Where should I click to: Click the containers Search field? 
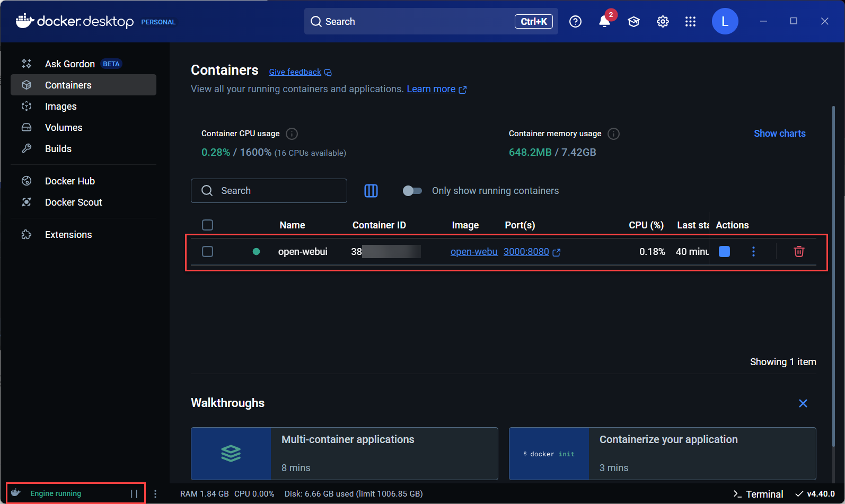tap(269, 191)
